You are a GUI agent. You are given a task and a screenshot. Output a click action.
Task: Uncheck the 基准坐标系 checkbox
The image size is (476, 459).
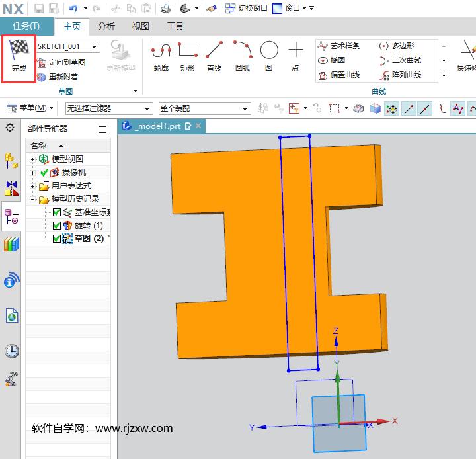pos(57,212)
